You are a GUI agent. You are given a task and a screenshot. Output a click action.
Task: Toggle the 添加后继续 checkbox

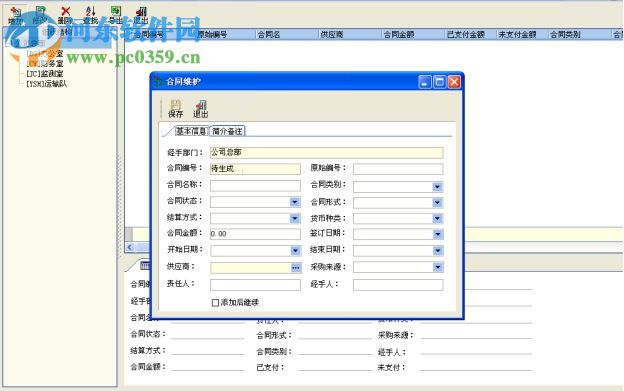coord(215,303)
